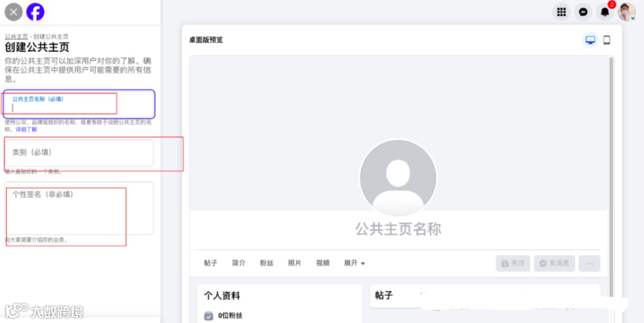Focus the 公共主页名称 input field
The height and width of the screenshot is (323, 644).
tap(79, 104)
